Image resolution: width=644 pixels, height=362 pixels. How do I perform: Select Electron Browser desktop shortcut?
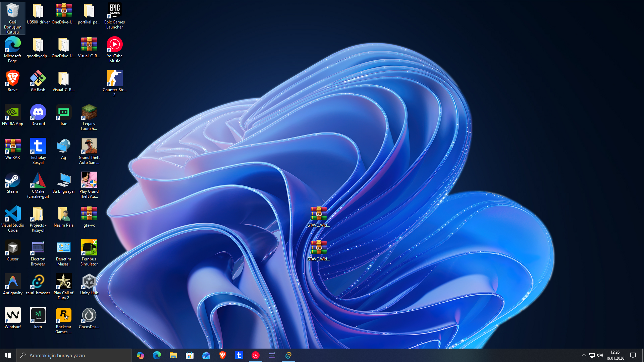[38, 253]
